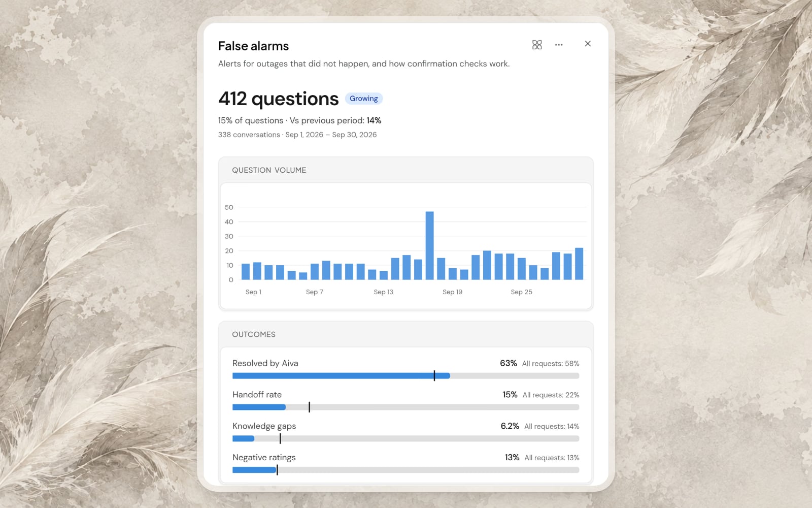The height and width of the screenshot is (508, 812).
Task: Click the 6.2% knowledge gaps value
Action: click(x=510, y=426)
